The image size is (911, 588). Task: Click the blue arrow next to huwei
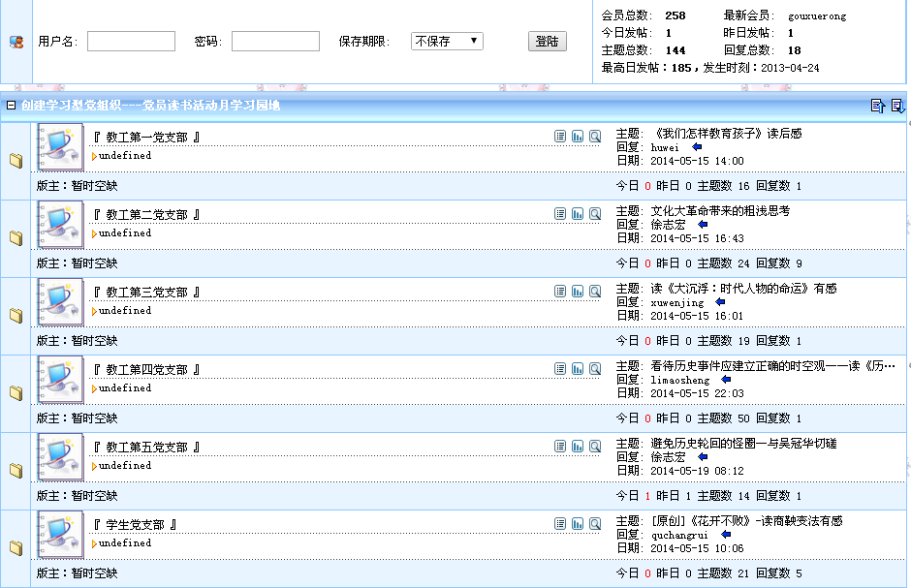click(697, 147)
